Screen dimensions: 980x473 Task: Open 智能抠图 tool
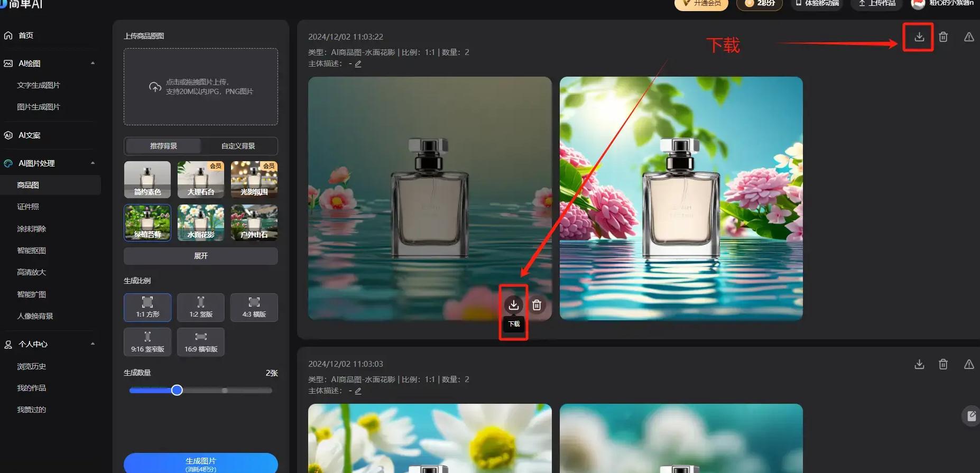pyautogui.click(x=32, y=251)
